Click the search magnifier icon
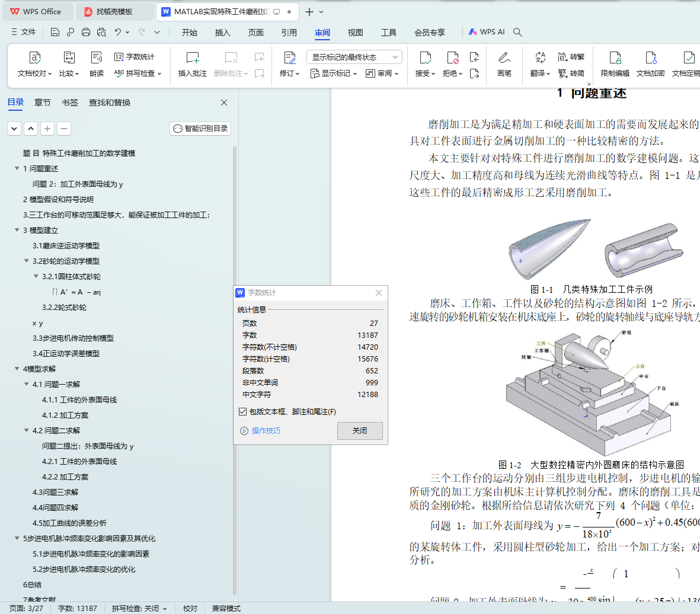The height and width of the screenshot is (614, 700). coord(517,32)
